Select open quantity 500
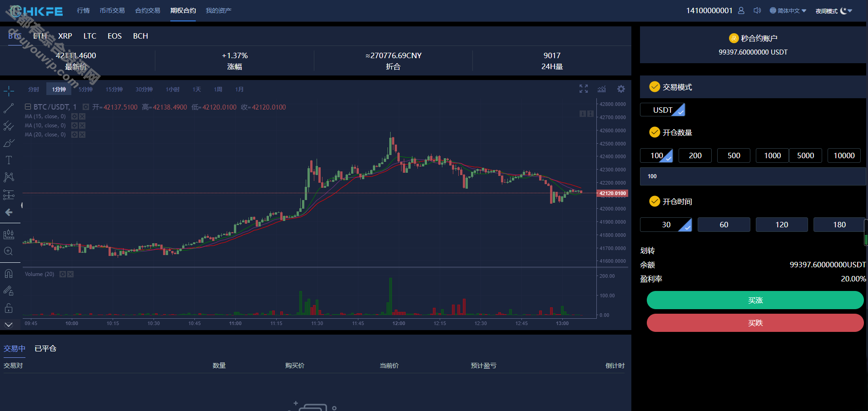The height and width of the screenshot is (411, 868). tap(734, 155)
